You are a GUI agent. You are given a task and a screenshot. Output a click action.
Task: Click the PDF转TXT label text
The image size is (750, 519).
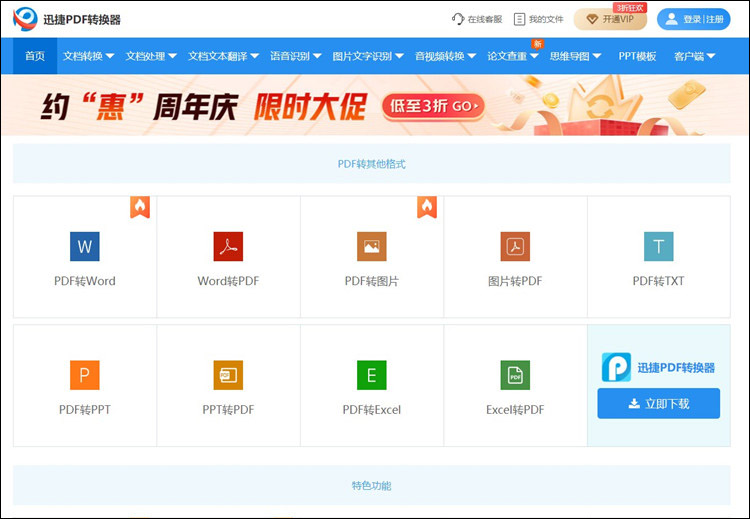coord(659,281)
